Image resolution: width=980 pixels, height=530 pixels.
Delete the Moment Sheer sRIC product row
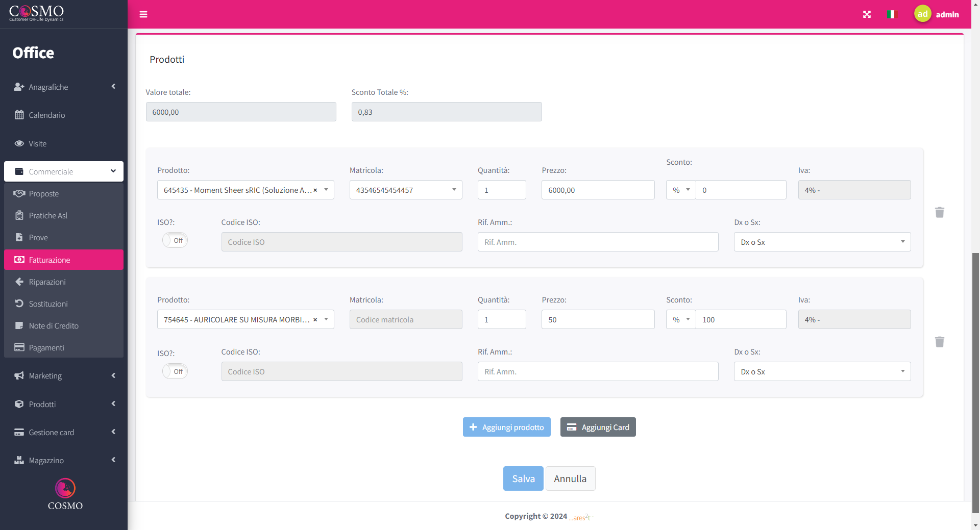pyautogui.click(x=940, y=212)
